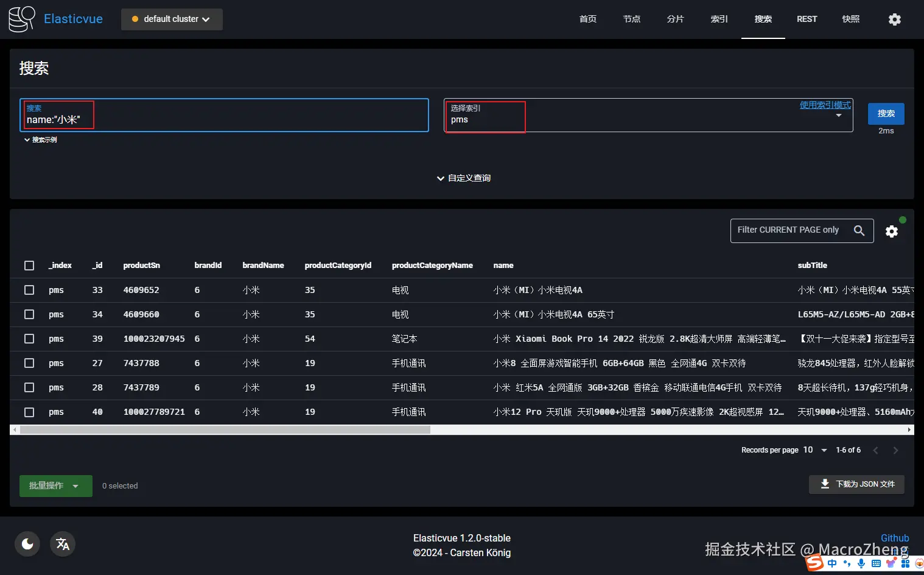924x575 pixels.
Task: Click the 1-6 of 6 pagination text
Action: tap(848, 450)
